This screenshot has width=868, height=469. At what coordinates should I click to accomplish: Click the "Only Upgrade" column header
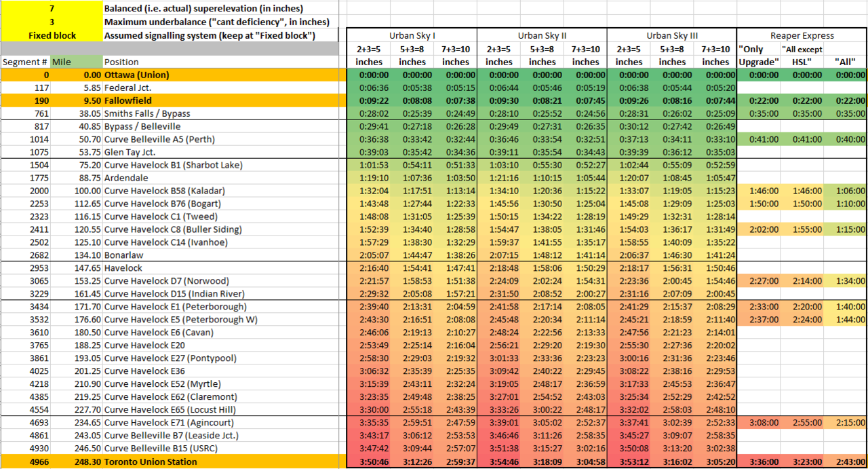coord(758,56)
